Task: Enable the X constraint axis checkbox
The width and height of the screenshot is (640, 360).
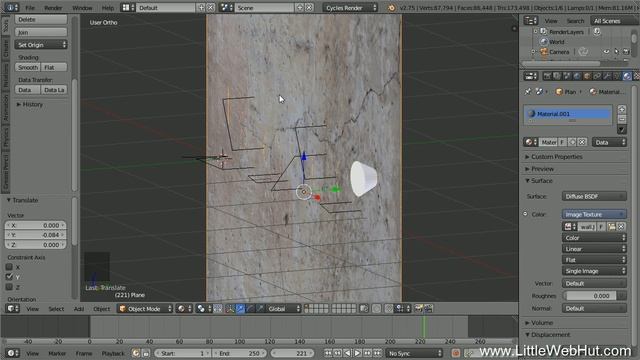Action: [x=9, y=267]
